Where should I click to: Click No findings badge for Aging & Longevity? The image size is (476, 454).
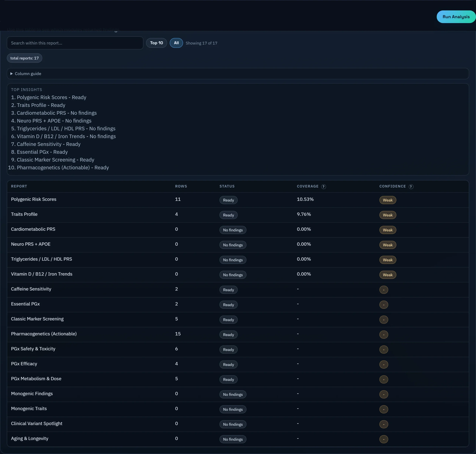click(x=233, y=439)
